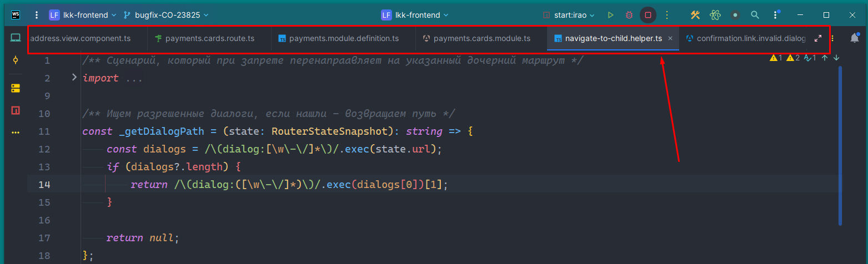Start debugging with the bug icon
The width and height of the screenshot is (868, 264).
click(629, 15)
